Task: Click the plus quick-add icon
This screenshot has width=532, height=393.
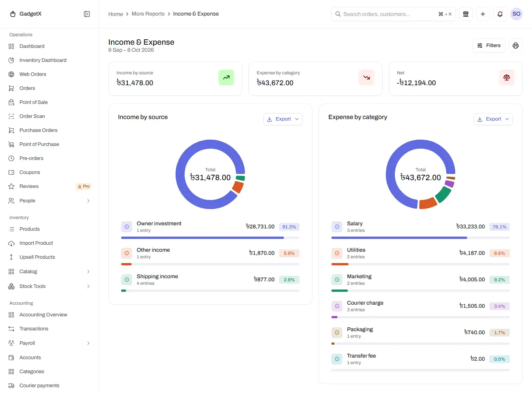Action: tap(483, 14)
